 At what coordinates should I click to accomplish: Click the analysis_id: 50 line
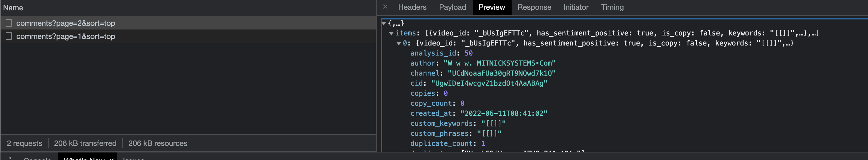coord(442,53)
